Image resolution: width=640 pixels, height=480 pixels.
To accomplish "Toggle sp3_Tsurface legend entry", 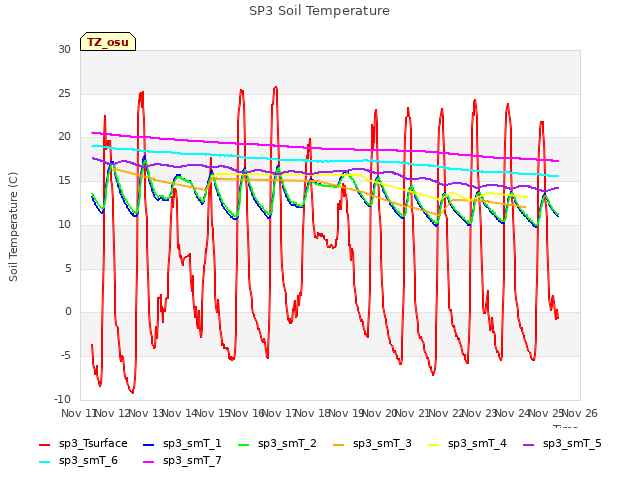I will (x=83, y=443).
